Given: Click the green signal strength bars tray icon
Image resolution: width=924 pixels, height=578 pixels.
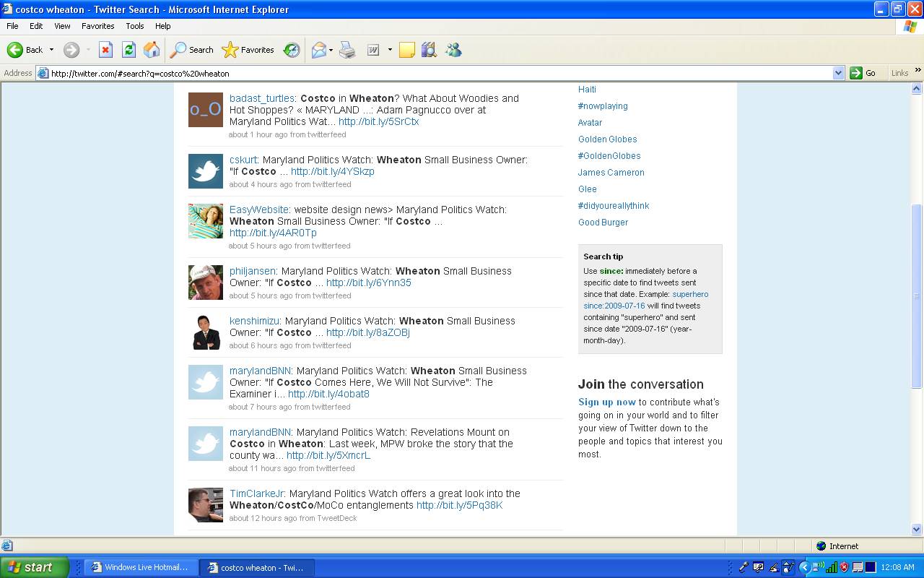Looking at the screenshot, I should point(832,567).
